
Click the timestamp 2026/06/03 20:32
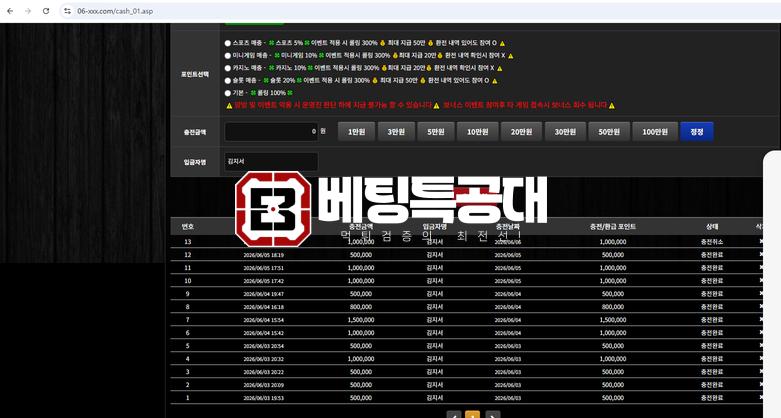tap(263, 359)
